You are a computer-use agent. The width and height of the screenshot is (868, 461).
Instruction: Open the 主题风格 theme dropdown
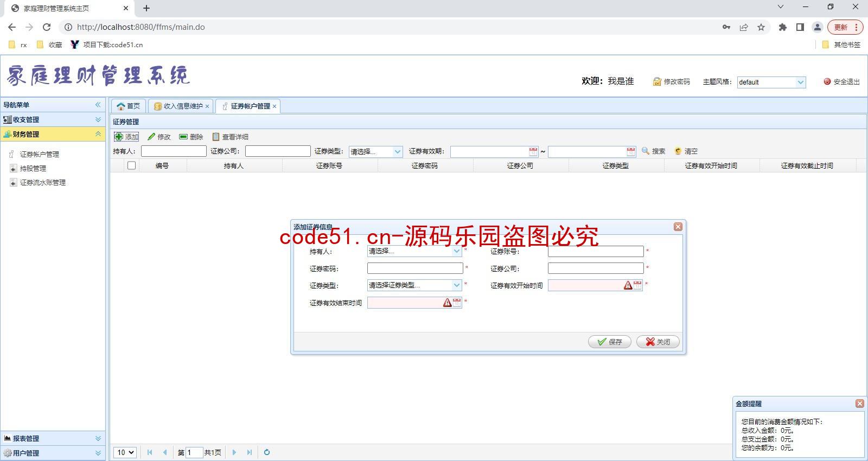tap(801, 82)
